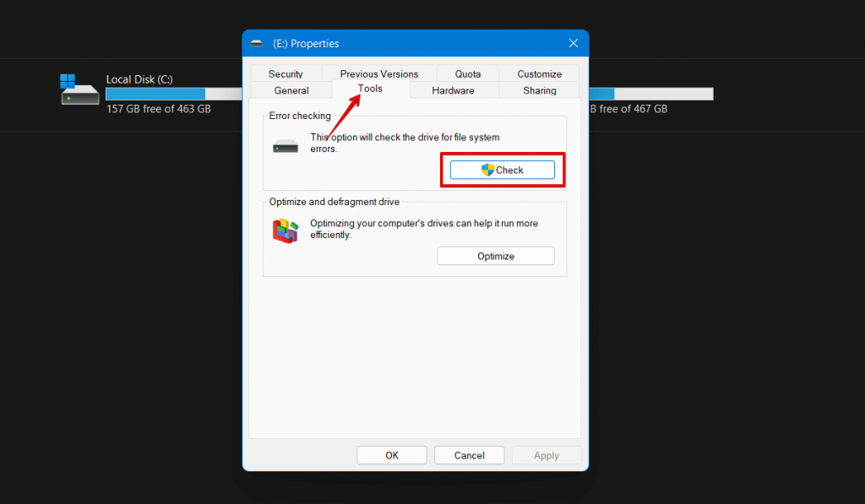865x504 pixels.
Task: Switch to the Hardware tab
Action: pyautogui.click(x=454, y=89)
